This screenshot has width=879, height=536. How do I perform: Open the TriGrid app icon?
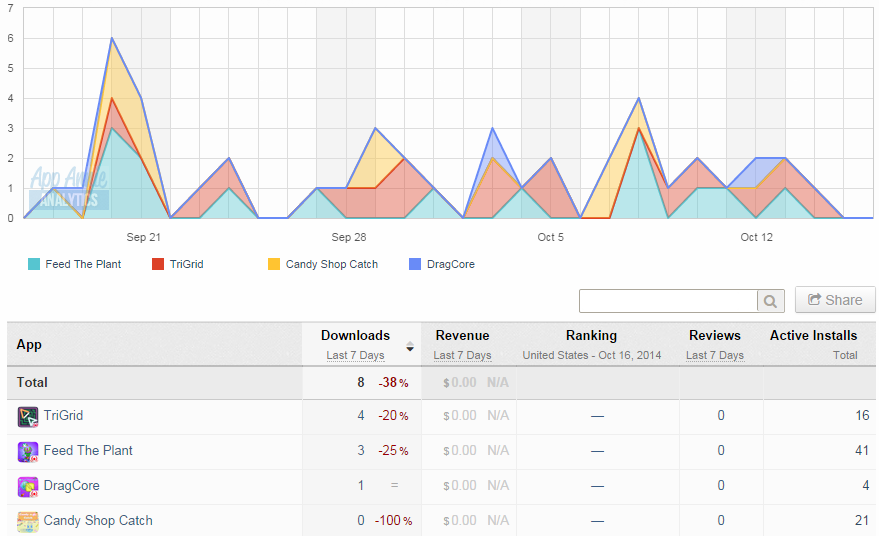coord(27,417)
